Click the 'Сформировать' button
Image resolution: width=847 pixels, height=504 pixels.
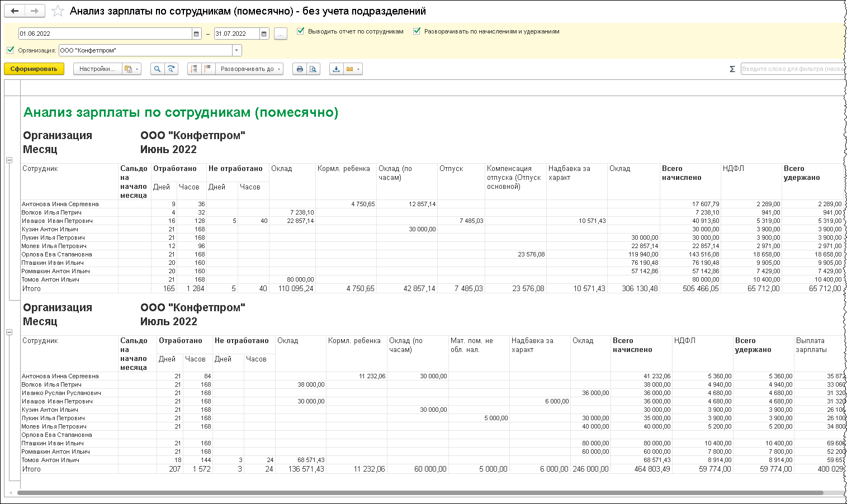coord(34,69)
